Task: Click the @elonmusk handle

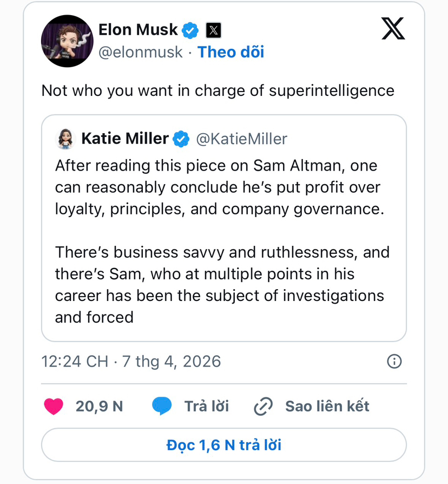Action: coord(141,52)
